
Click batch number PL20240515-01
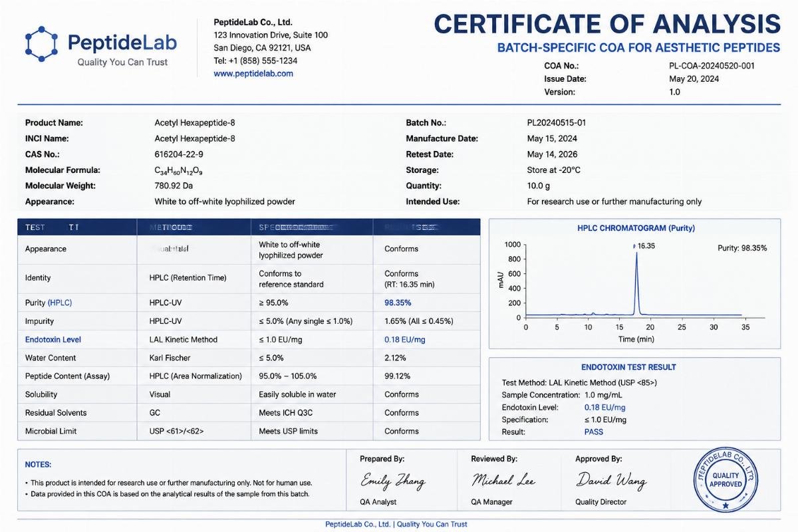pos(557,122)
